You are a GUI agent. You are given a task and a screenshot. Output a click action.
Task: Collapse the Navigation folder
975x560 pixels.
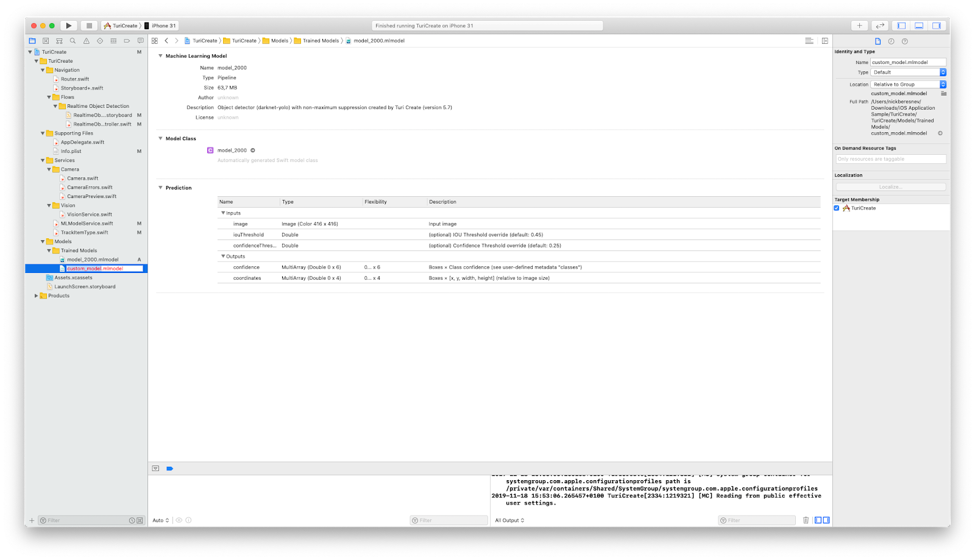tap(43, 70)
